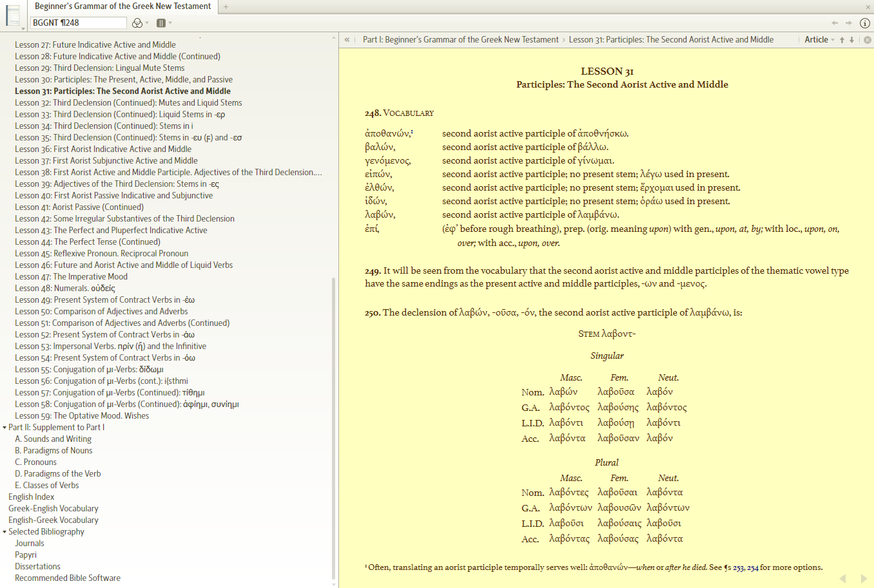Open section E. Classes of Verbs
874x588 pixels.
pos(47,486)
